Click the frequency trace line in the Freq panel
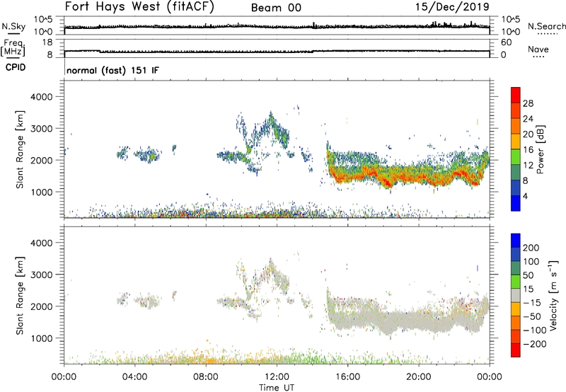This screenshot has height=392, width=566. 277,52
